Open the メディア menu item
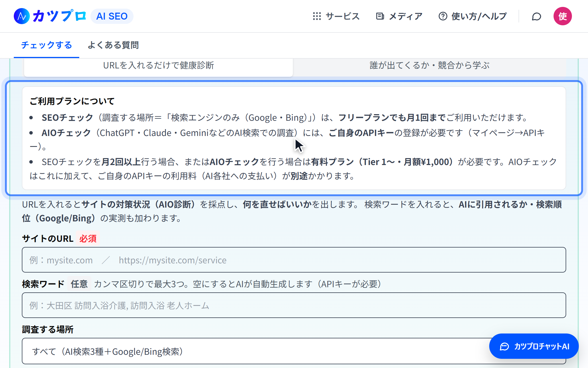Screen dimensions: 588x368 tap(399, 16)
